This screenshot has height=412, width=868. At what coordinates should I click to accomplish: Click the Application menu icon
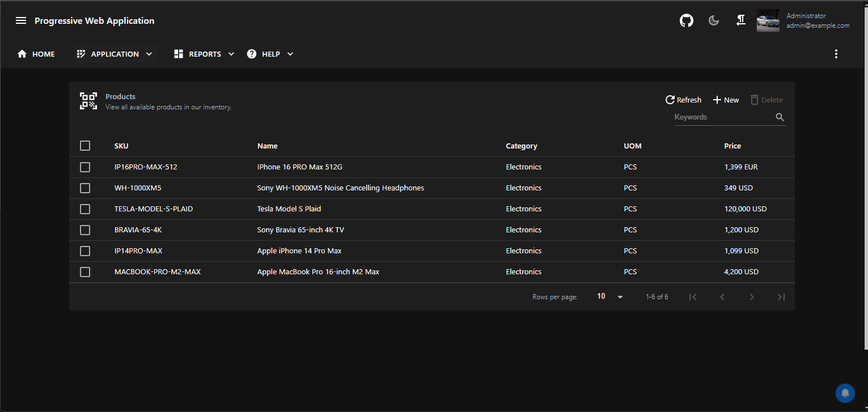81,54
